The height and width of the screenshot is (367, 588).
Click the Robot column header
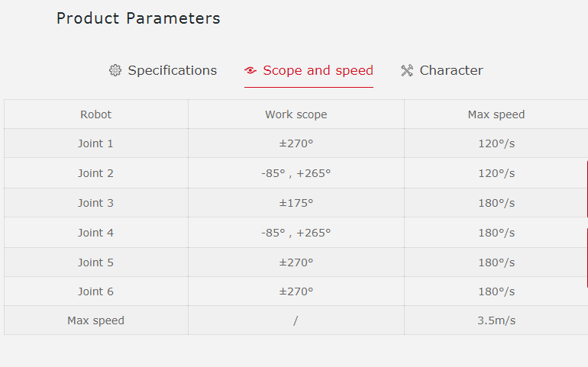[95, 114]
